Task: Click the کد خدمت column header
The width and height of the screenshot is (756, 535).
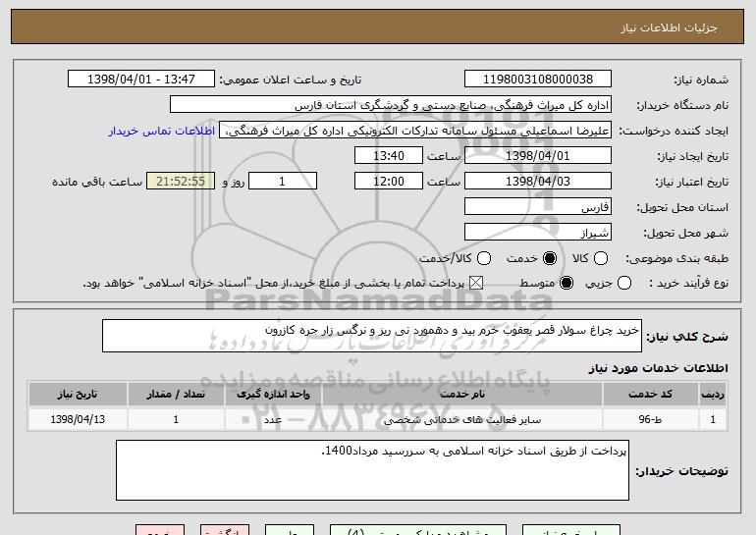Action: point(650,395)
